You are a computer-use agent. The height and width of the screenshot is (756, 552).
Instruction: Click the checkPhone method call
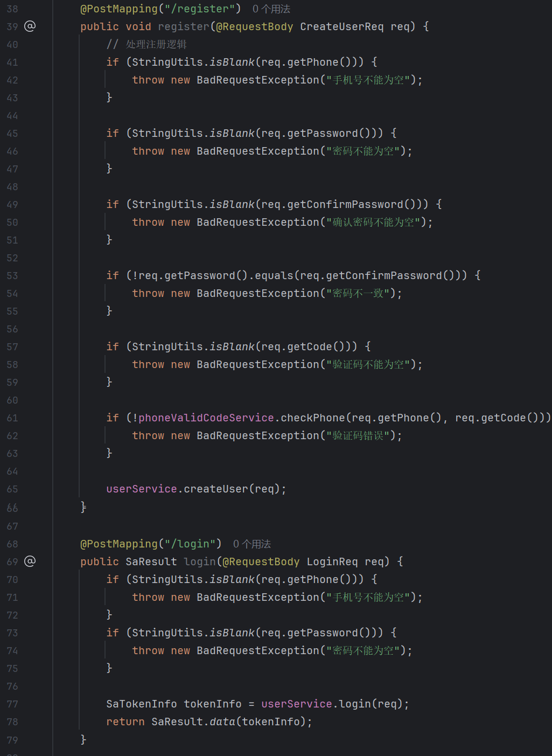pos(313,418)
